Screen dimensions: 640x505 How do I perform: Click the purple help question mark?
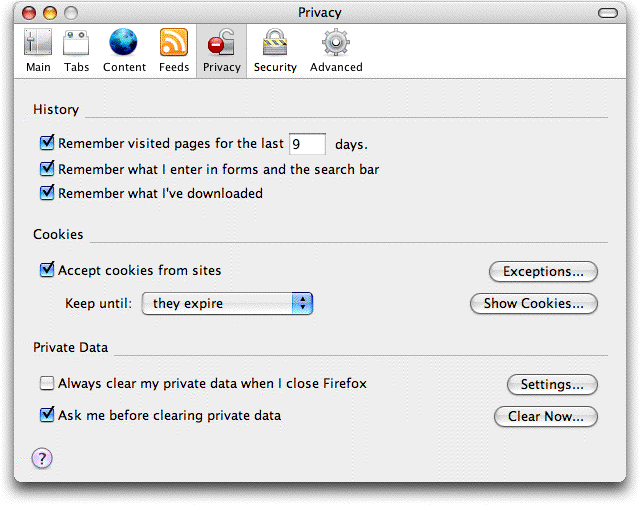(42, 458)
